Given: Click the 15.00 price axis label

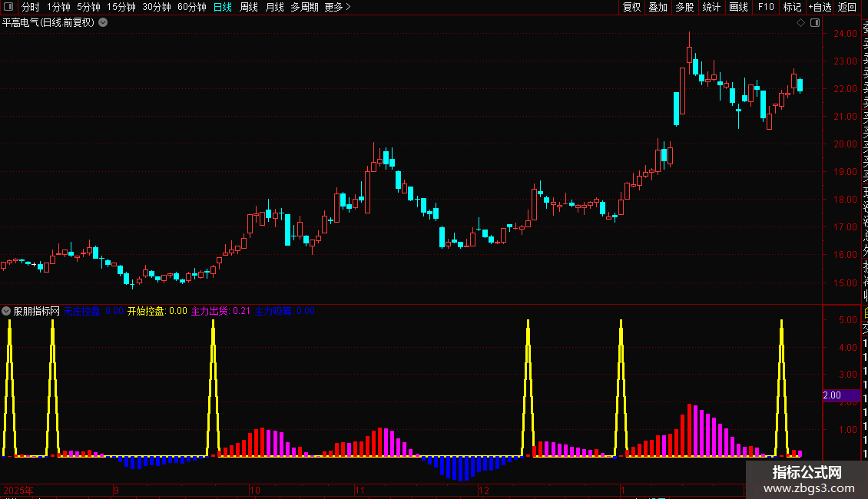Looking at the screenshot, I should [845, 283].
